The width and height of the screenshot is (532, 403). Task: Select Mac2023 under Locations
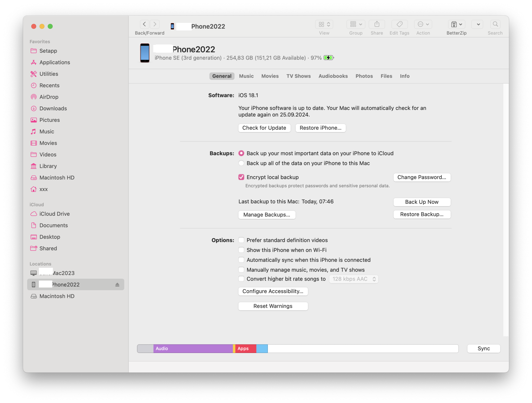click(75, 273)
